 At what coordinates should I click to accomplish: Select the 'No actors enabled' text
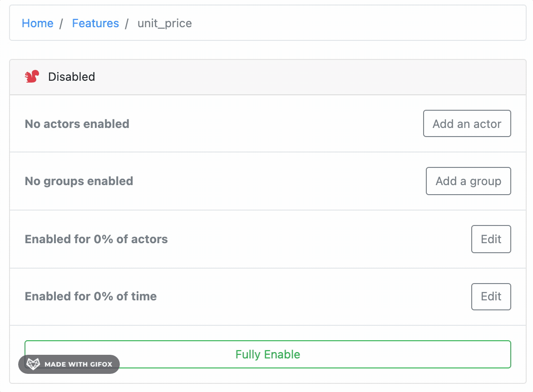click(77, 124)
